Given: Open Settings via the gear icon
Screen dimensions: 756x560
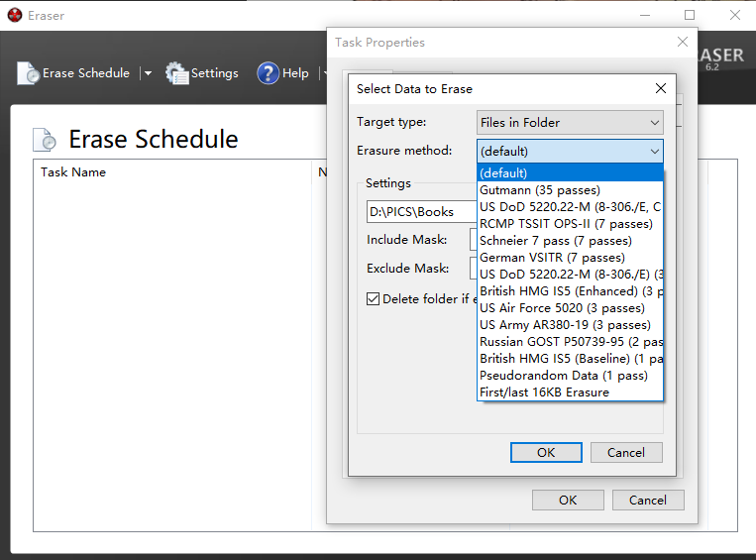Looking at the screenshot, I should click(x=176, y=73).
